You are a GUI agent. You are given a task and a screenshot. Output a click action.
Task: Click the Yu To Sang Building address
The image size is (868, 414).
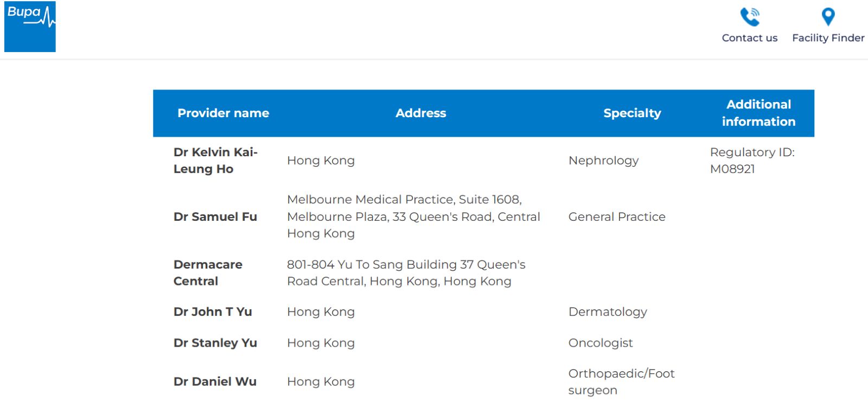click(406, 272)
